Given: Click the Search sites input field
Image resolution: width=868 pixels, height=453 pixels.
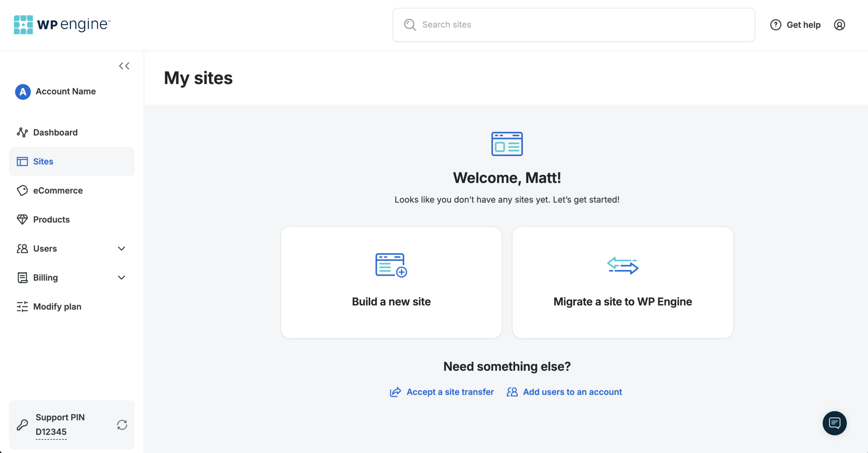Looking at the screenshot, I should click(x=573, y=24).
